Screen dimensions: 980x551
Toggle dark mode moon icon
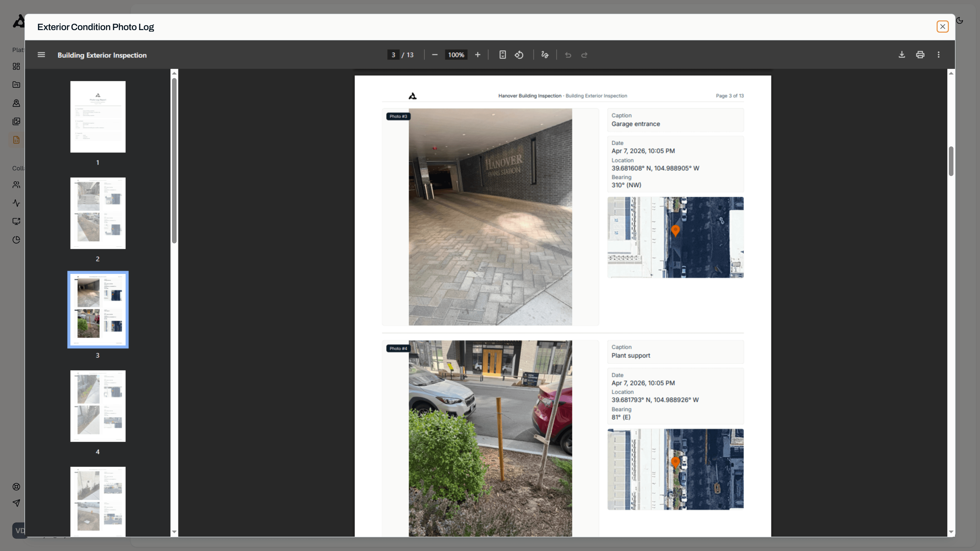coord(960,20)
